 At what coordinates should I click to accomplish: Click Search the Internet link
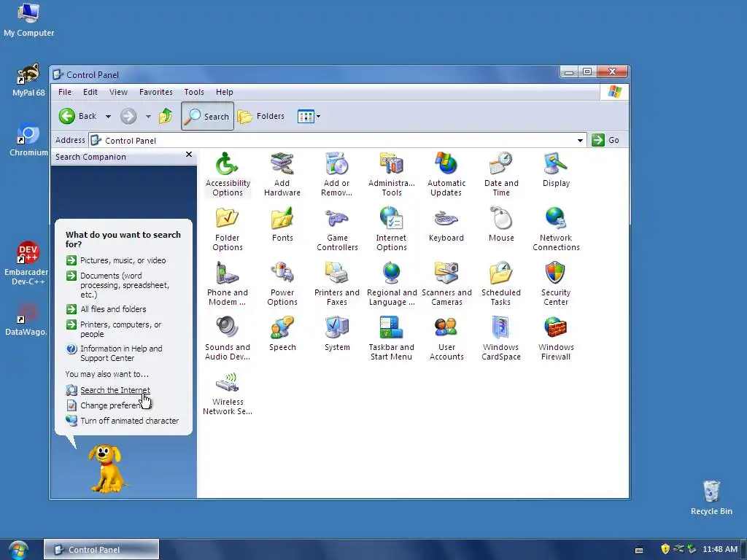pyautogui.click(x=115, y=390)
